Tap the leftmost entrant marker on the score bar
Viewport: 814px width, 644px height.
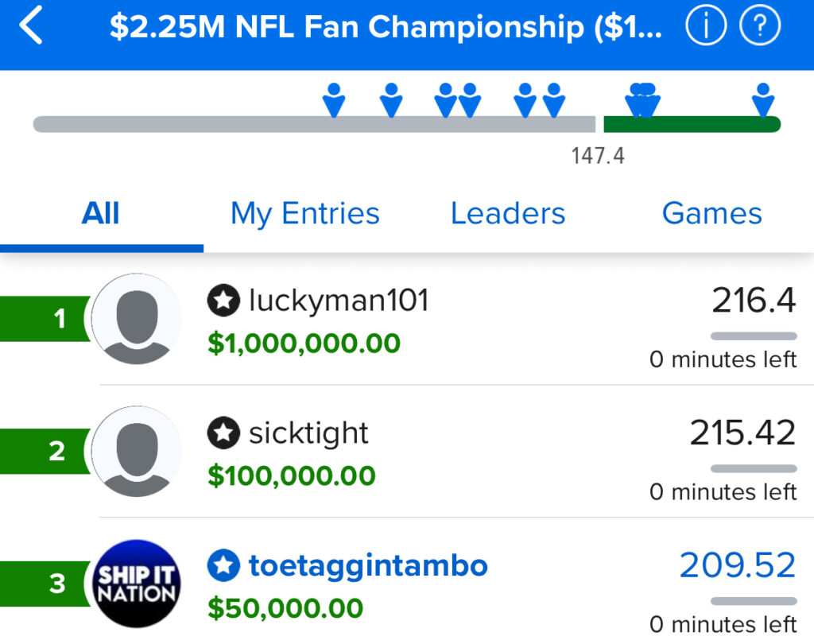[334, 99]
